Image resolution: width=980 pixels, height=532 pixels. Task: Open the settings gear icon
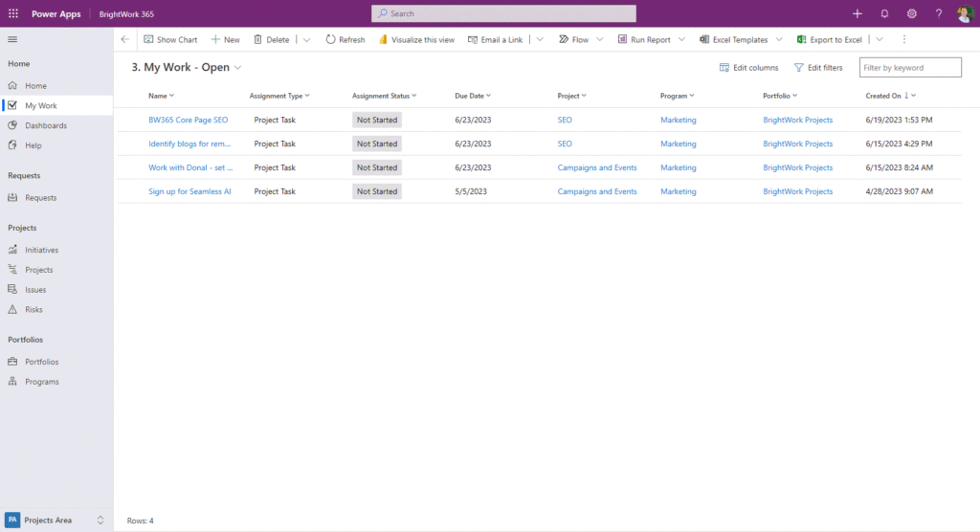click(x=911, y=13)
